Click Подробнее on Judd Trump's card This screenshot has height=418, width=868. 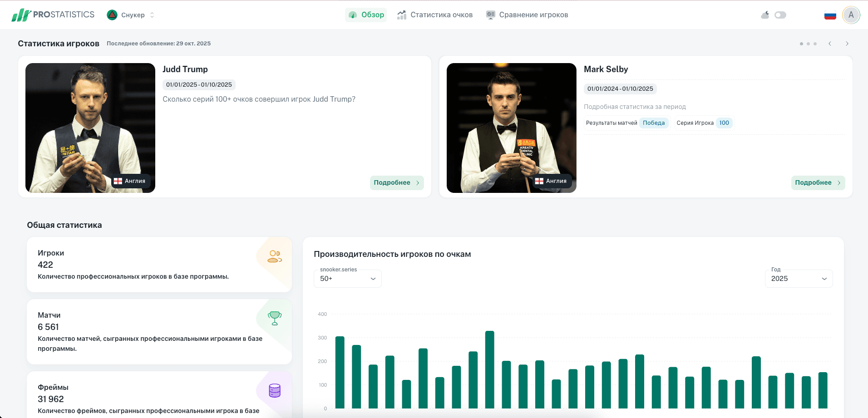click(396, 182)
